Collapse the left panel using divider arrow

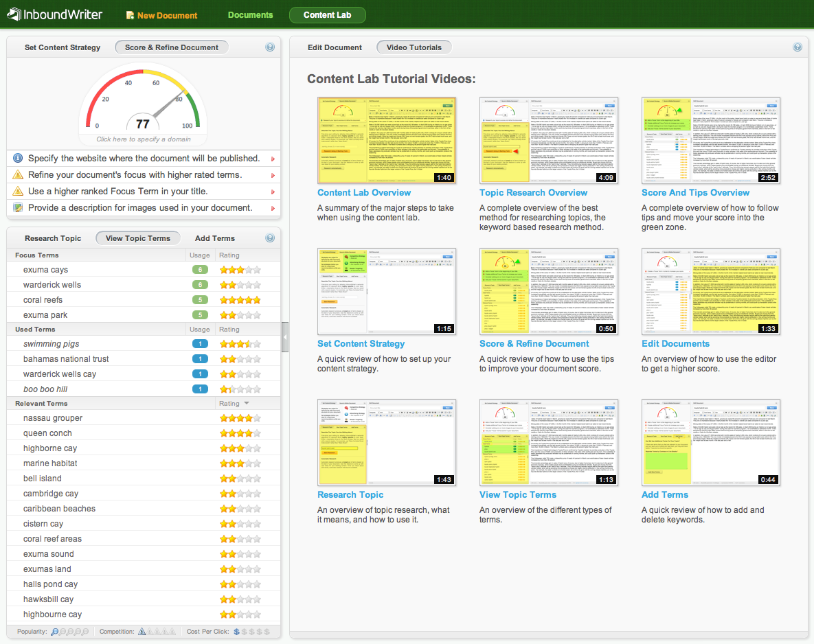(285, 337)
